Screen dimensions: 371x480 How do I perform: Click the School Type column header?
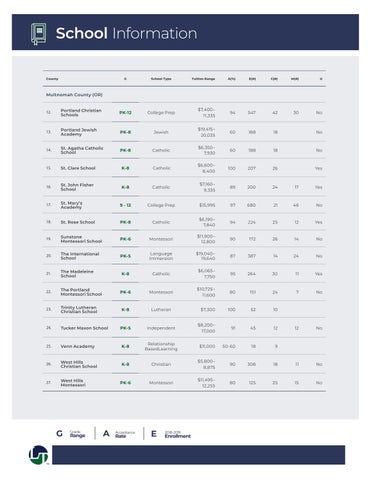click(161, 79)
